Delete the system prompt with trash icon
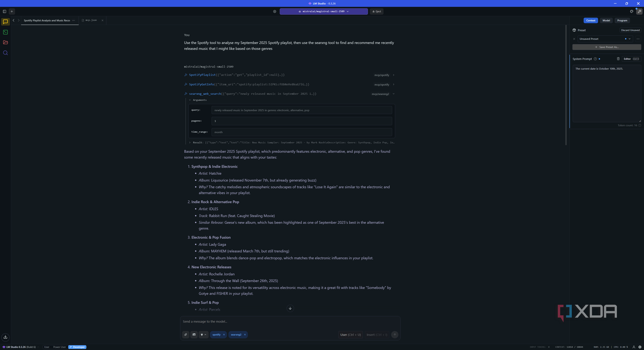 [x=618, y=59]
